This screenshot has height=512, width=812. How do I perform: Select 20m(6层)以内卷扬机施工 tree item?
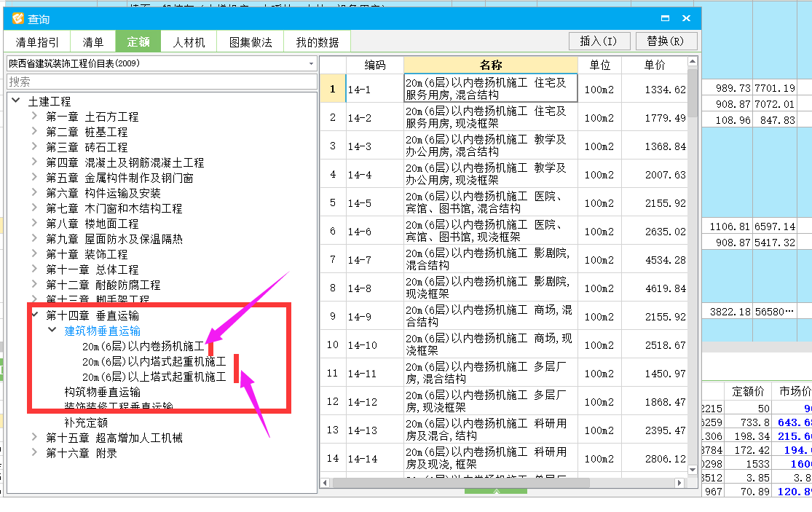(143, 347)
